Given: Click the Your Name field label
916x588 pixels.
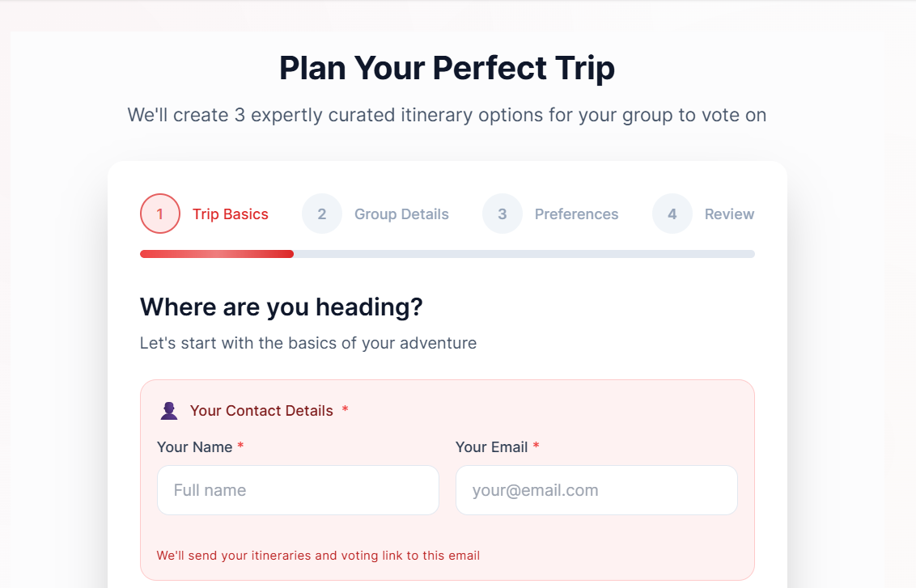Looking at the screenshot, I should point(195,447).
